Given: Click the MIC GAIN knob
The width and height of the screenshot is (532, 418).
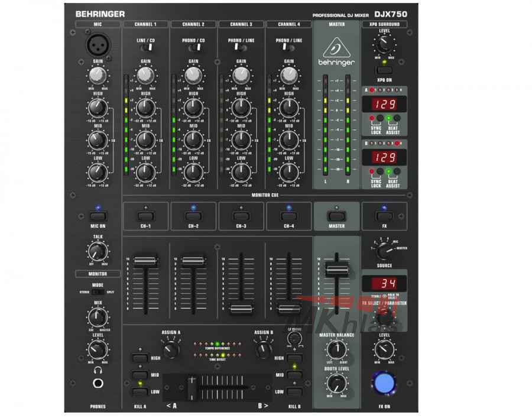Looking at the screenshot, I should click(98, 76).
